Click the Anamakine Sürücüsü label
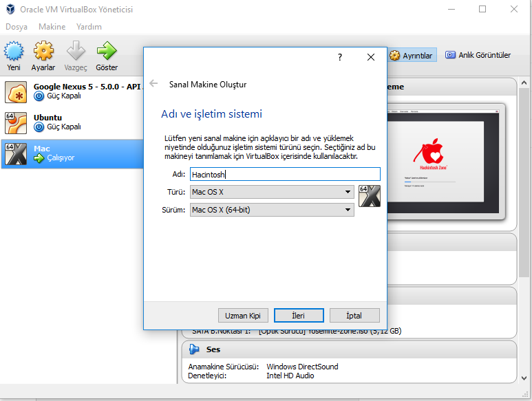 pyautogui.click(x=223, y=367)
